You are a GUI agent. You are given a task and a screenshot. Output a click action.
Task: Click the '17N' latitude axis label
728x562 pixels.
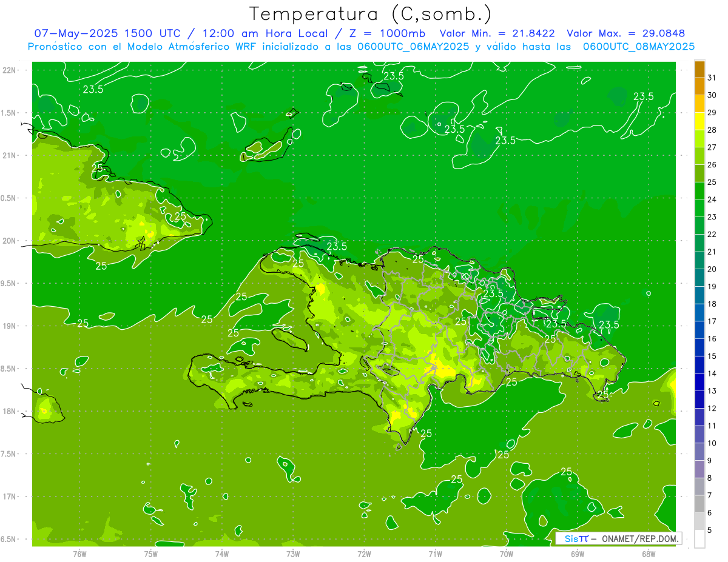(x=8, y=497)
